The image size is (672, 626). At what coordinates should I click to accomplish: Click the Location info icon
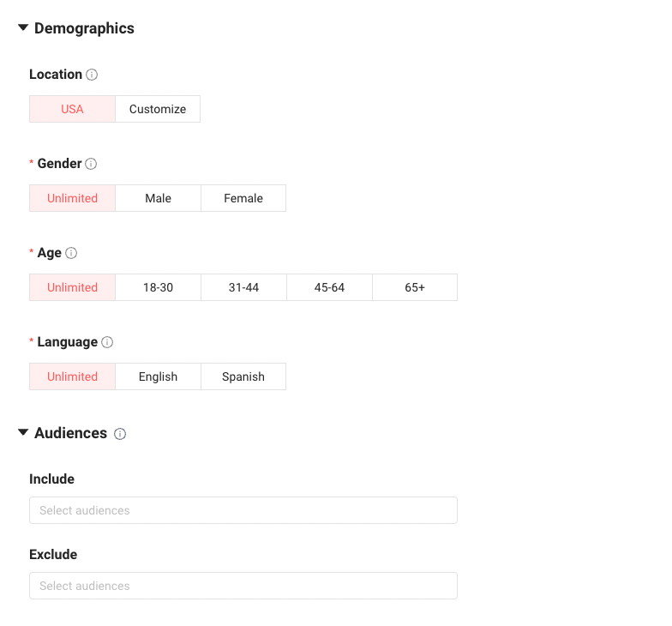tap(92, 75)
